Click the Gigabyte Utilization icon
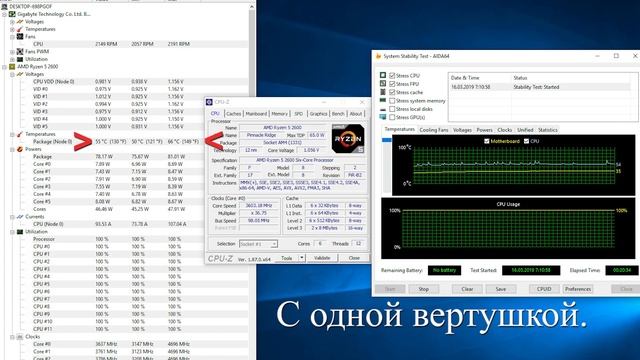 (x=20, y=59)
